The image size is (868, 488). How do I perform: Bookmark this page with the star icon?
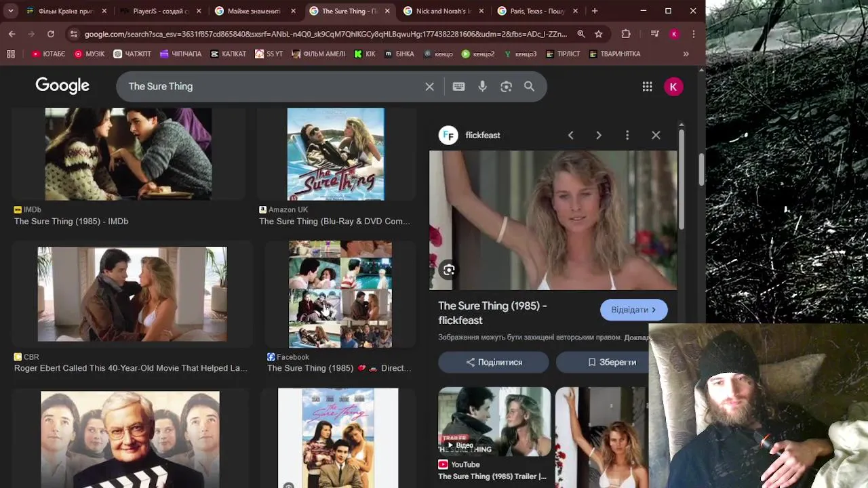coord(599,34)
